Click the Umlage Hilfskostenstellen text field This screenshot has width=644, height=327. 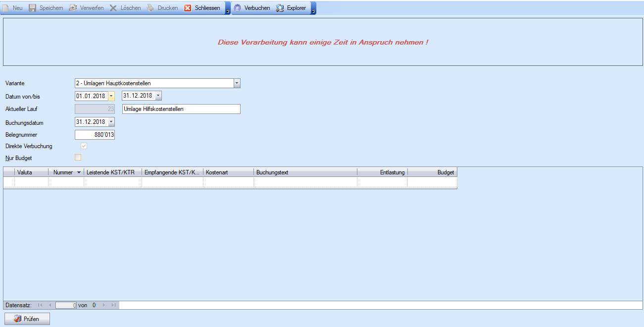181,109
